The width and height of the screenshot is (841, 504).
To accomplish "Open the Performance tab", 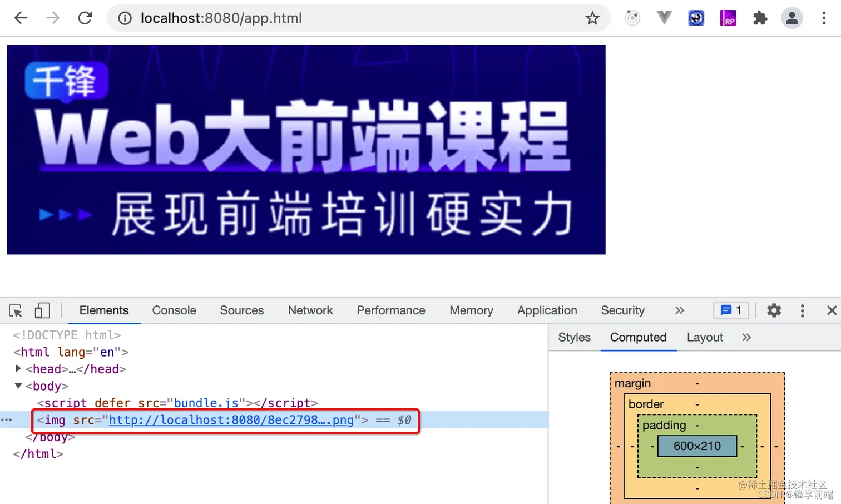I will pyautogui.click(x=391, y=310).
